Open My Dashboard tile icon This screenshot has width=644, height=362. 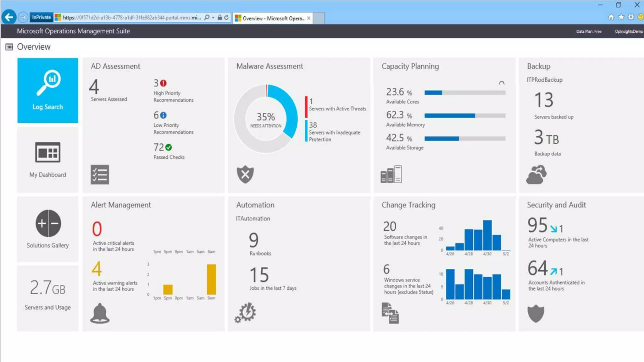point(47,153)
